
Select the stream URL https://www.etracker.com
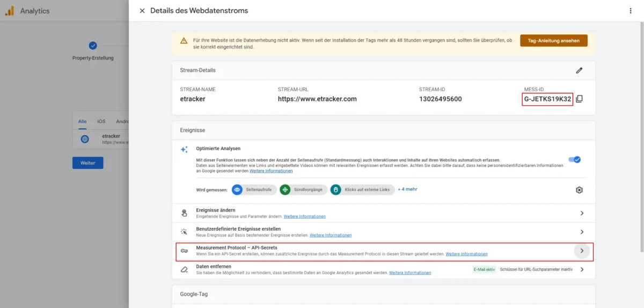[317, 99]
